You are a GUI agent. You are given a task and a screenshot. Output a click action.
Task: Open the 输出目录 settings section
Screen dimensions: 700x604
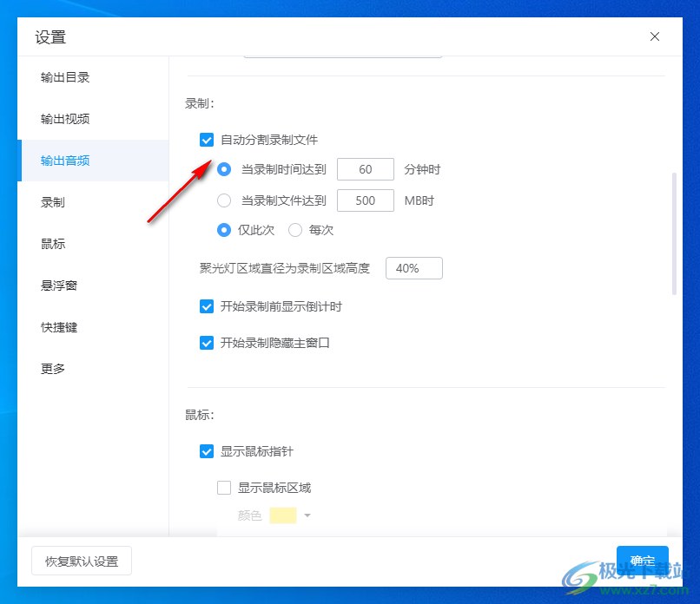[93, 77]
